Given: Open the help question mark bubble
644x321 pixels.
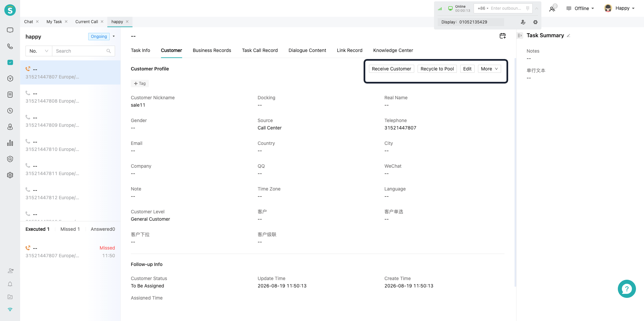Looking at the screenshot, I should (x=627, y=289).
